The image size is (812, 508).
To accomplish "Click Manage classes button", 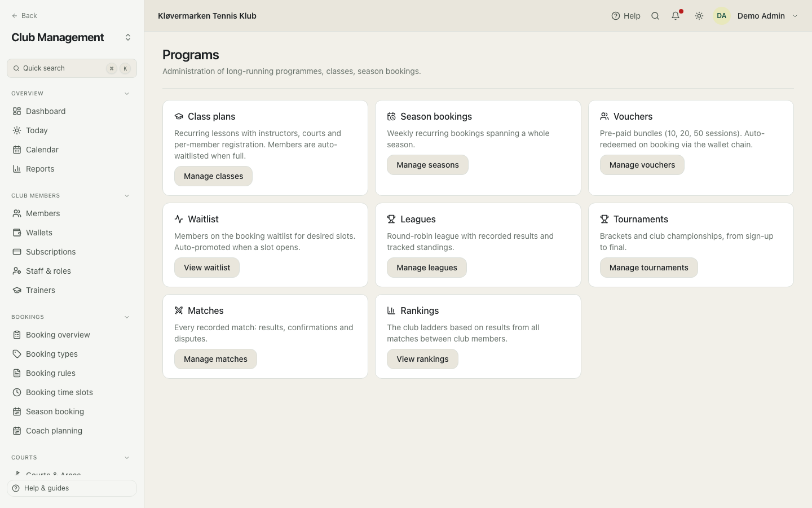I will pyautogui.click(x=213, y=176).
